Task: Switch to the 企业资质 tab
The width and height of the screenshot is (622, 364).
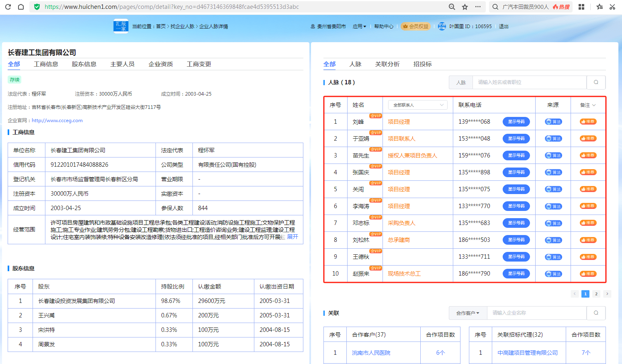Action: point(161,64)
